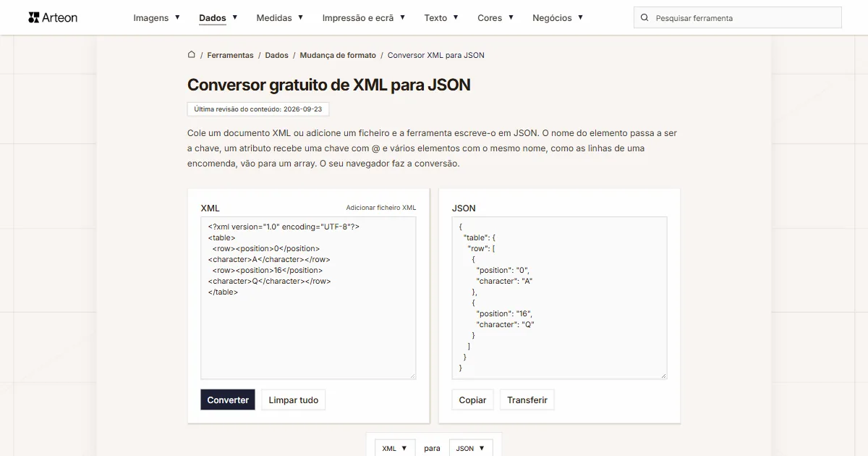
Task: Click the search magnifier icon
Action: click(x=644, y=18)
